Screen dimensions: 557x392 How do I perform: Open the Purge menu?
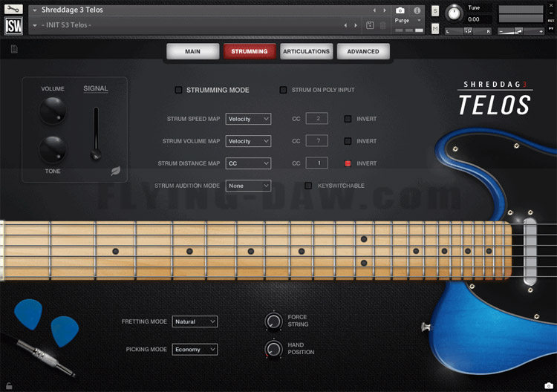408,20
